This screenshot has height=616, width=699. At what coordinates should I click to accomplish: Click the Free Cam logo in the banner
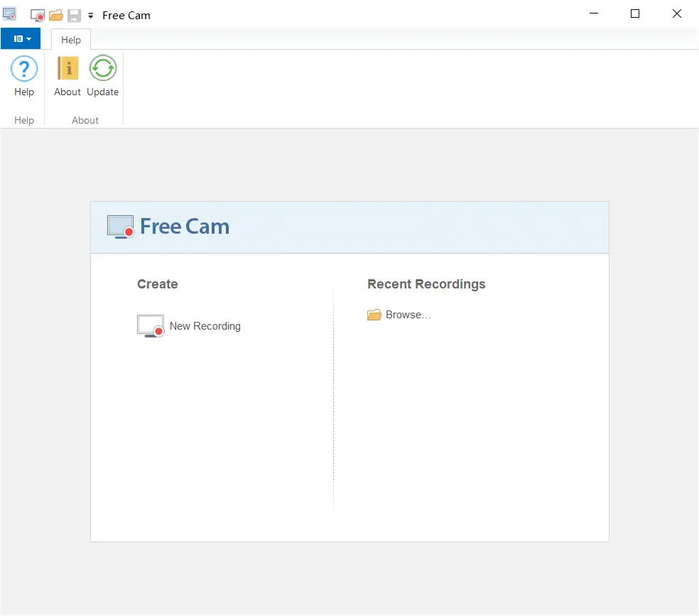point(168,227)
